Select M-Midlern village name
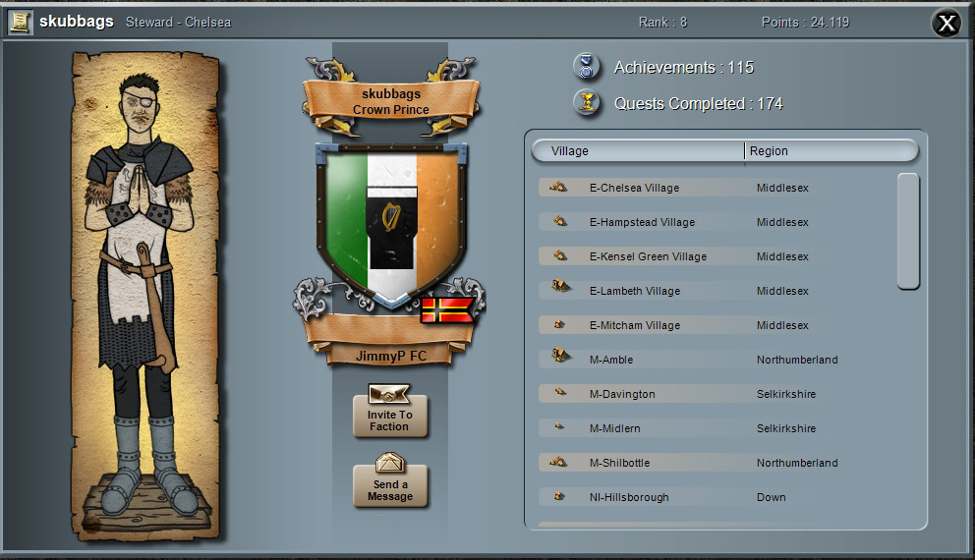975x560 pixels. point(614,428)
